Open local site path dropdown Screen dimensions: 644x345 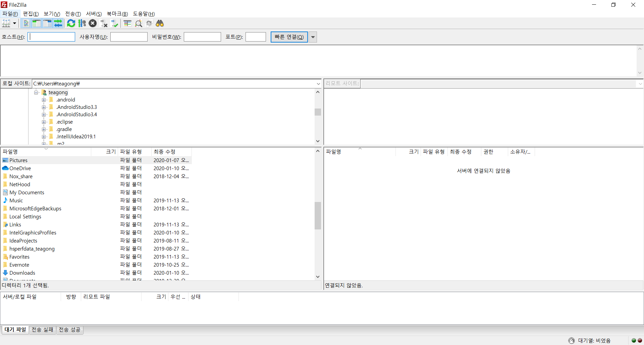click(x=318, y=84)
